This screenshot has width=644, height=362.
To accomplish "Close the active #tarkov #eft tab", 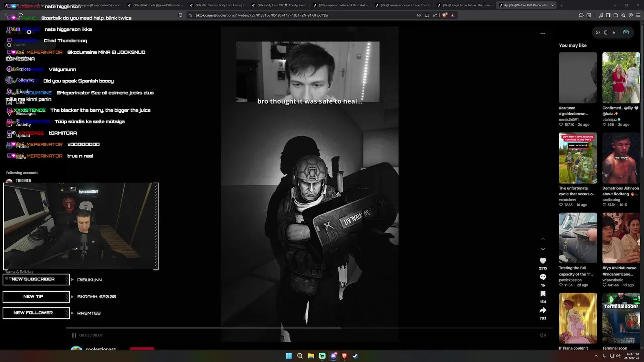I will coord(553,5).
